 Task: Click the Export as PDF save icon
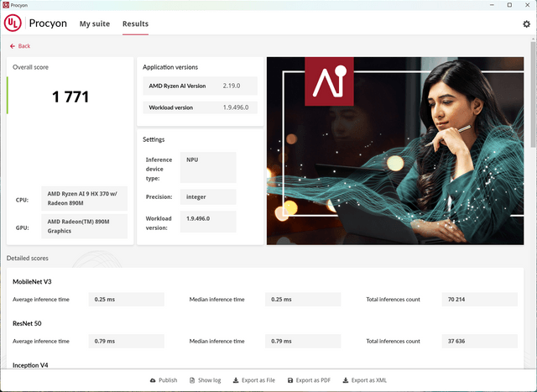[290, 380]
